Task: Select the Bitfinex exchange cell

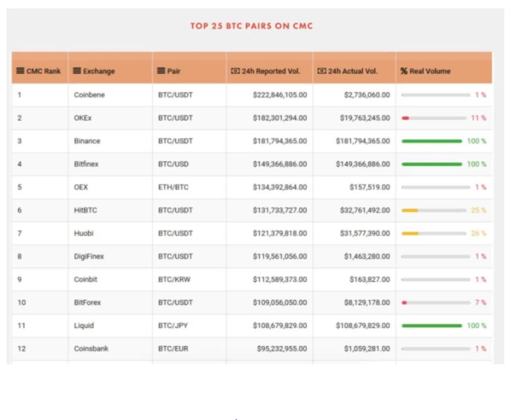Action: (x=110, y=164)
